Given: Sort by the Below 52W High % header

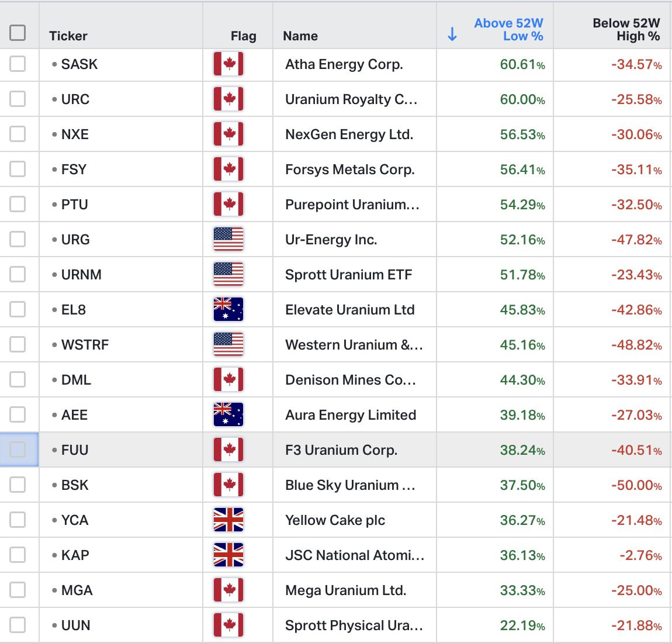Looking at the screenshot, I should tap(626, 30).
